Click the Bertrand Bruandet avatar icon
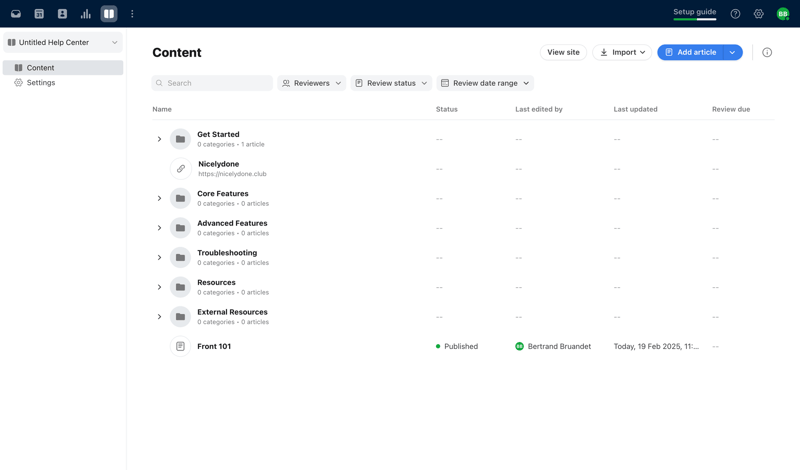 [x=519, y=346]
